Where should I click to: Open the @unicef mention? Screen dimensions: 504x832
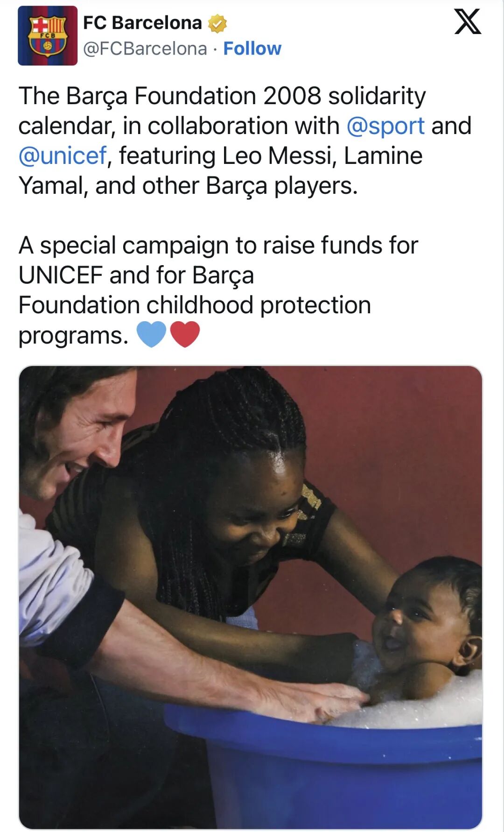coord(63,156)
